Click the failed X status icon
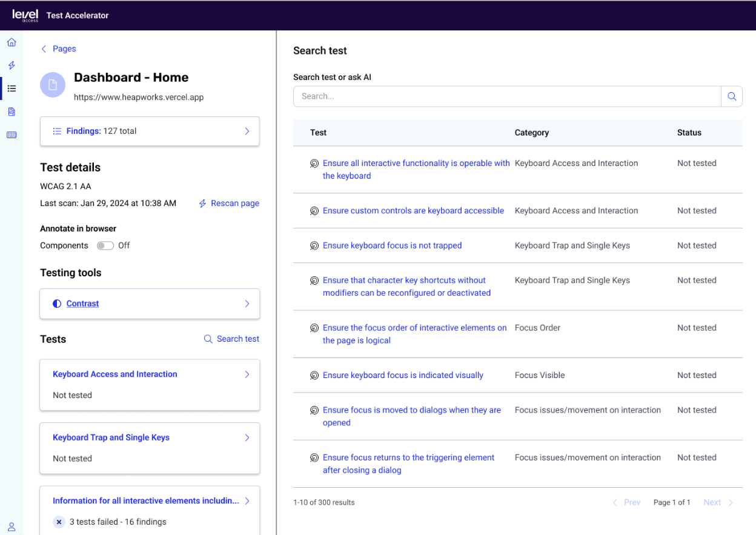This screenshot has height=535, width=756. click(59, 522)
